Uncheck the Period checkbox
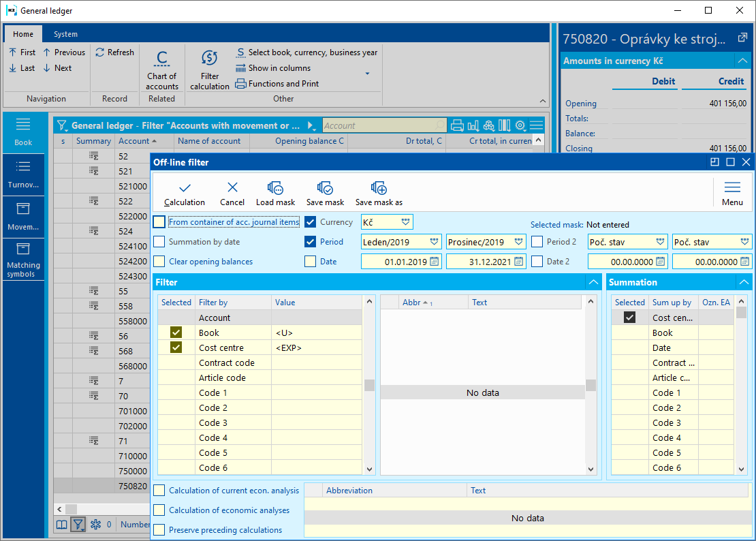Viewport: 756px width, 541px height. [311, 242]
